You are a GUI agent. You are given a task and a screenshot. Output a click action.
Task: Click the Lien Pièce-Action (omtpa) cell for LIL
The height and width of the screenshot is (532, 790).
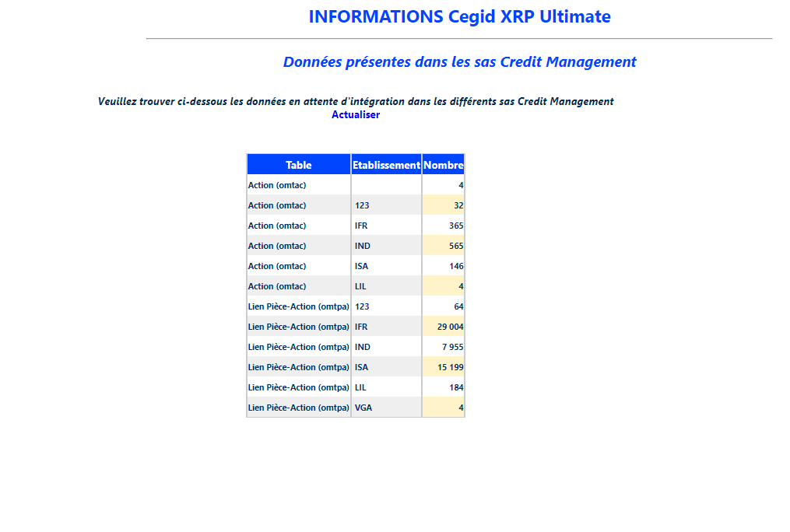299,387
